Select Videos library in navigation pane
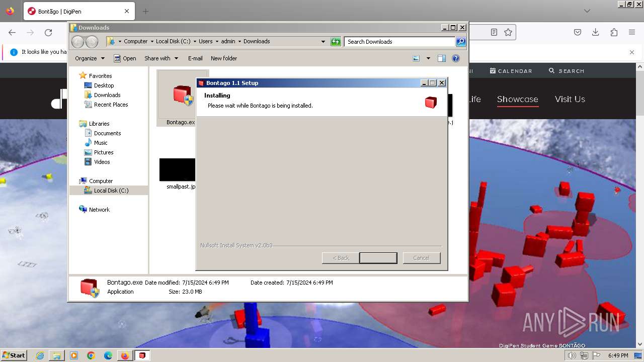The image size is (644, 362). click(102, 162)
